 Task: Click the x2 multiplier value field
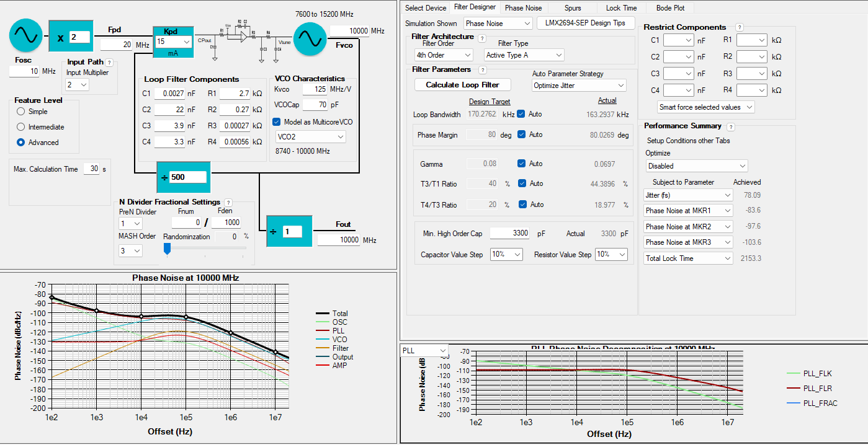pyautogui.click(x=80, y=37)
